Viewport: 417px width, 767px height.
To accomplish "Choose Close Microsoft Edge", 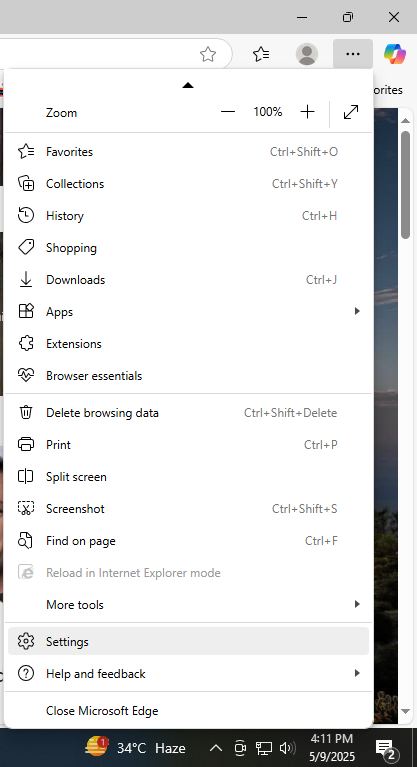I will [188, 710].
